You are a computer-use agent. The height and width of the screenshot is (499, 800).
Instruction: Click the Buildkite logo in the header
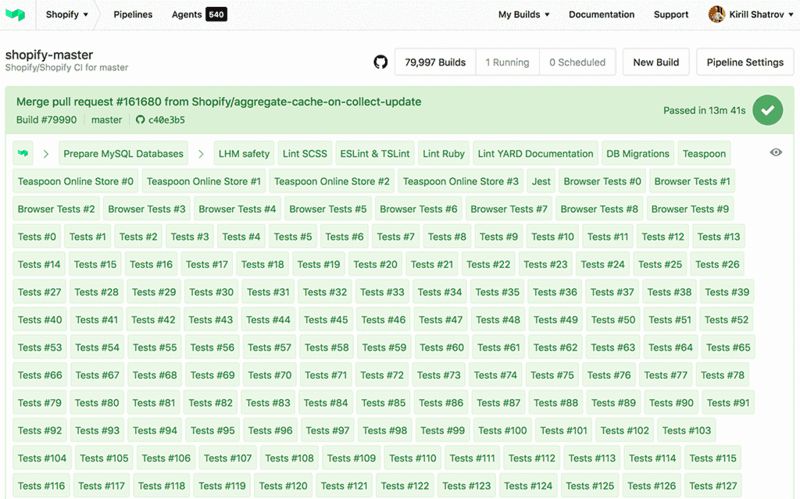pyautogui.click(x=15, y=14)
